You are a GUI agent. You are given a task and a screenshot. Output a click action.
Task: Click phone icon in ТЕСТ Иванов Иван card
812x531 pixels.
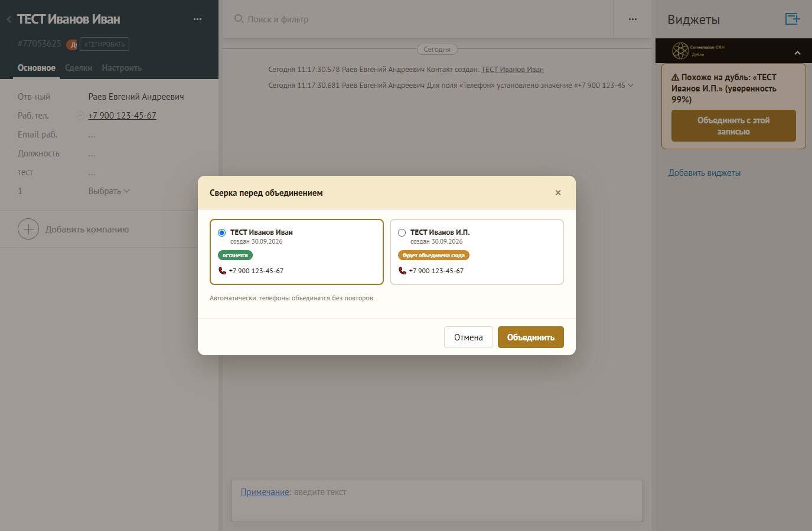point(223,271)
